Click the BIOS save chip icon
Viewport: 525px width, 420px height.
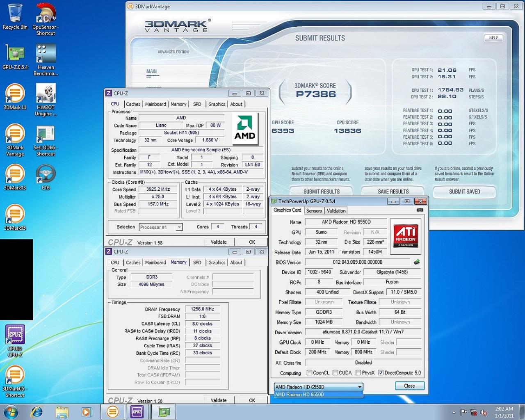pyautogui.click(x=417, y=262)
